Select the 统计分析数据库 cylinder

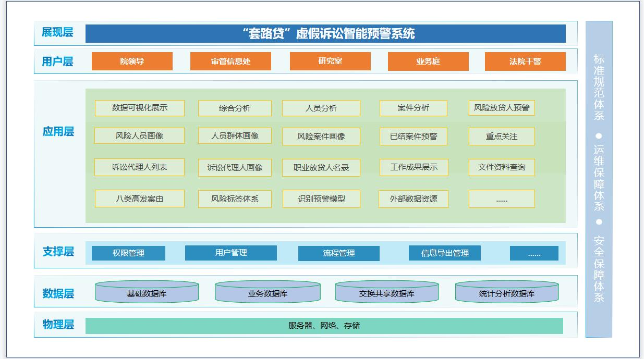point(506,293)
